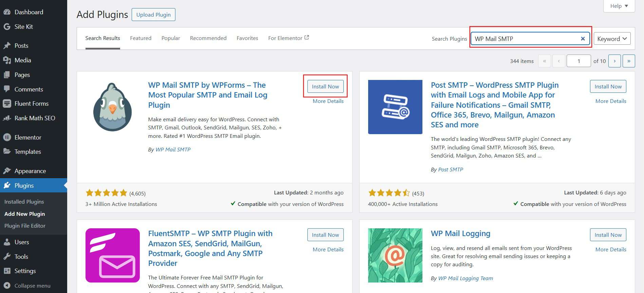Open WP Mail Logging title link
This screenshot has height=293, width=644.
tap(460, 233)
